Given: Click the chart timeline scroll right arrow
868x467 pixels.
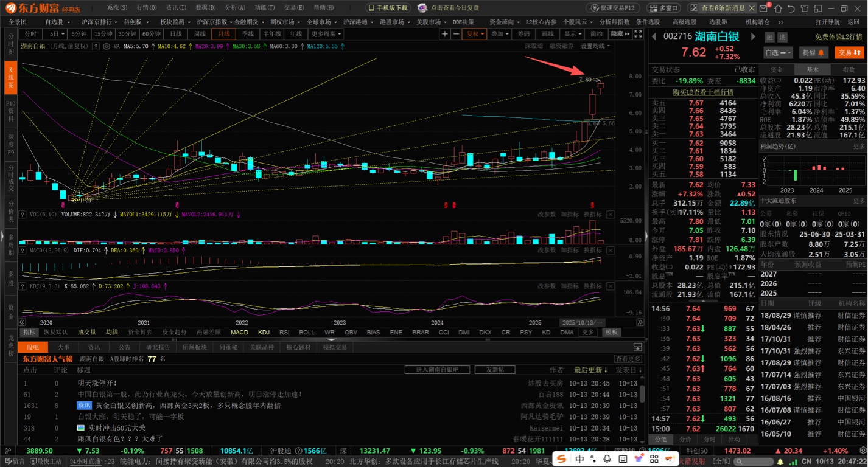Looking at the screenshot, I should coord(640,322).
